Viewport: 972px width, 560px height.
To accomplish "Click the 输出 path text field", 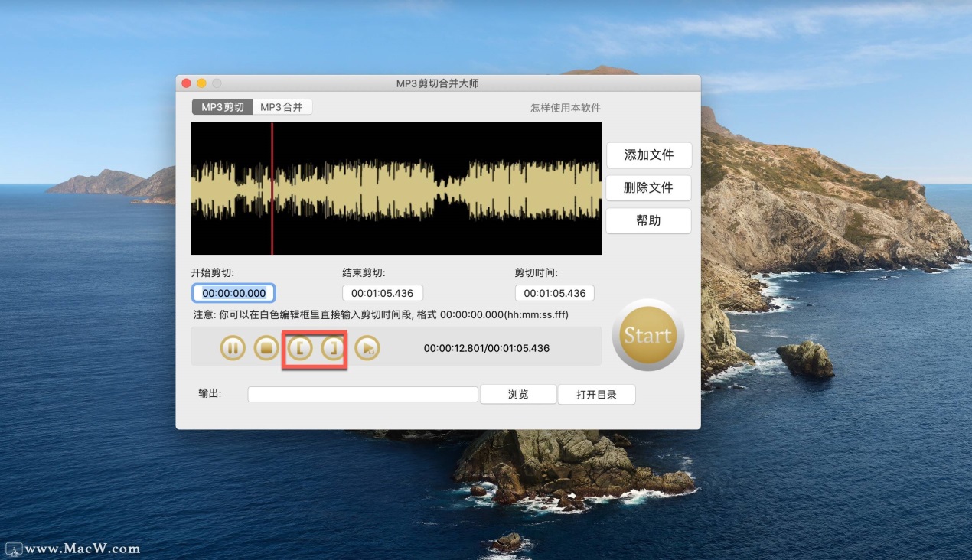I will (x=362, y=395).
